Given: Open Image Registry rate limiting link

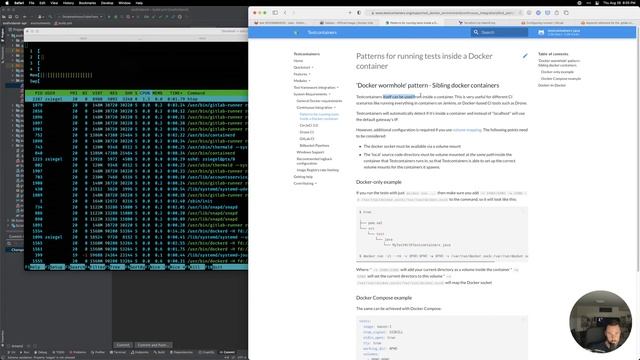Looking at the screenshot, I should tap(318, 170).
